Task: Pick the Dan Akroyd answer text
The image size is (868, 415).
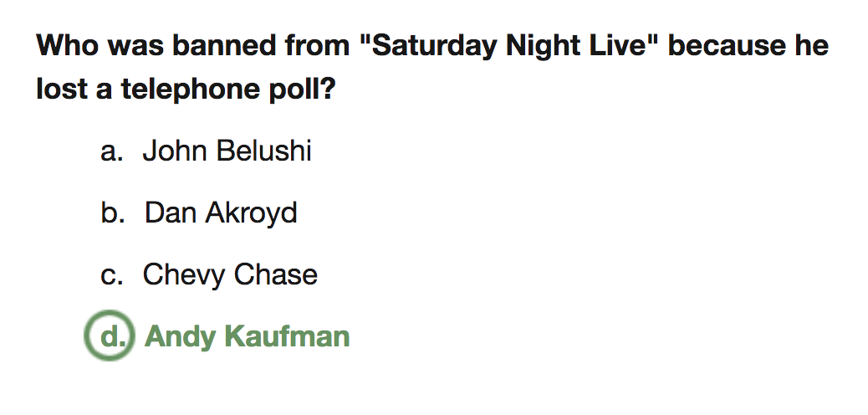Action: click(221, 213)
